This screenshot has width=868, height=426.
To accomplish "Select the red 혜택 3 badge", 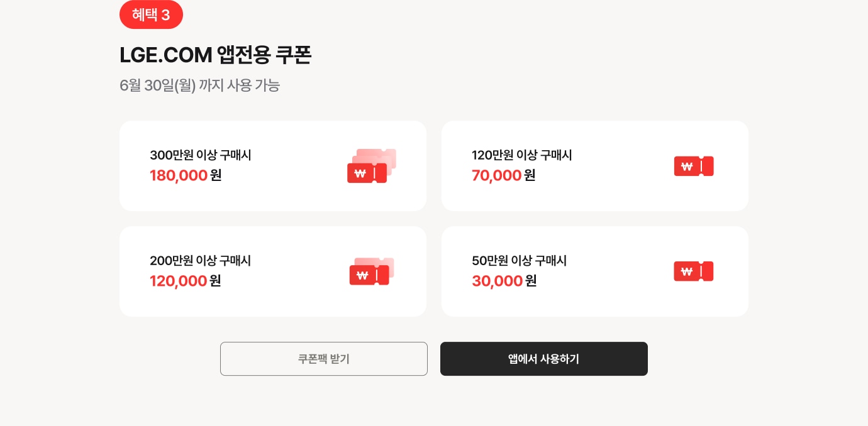I will click(x=151, y=14).
